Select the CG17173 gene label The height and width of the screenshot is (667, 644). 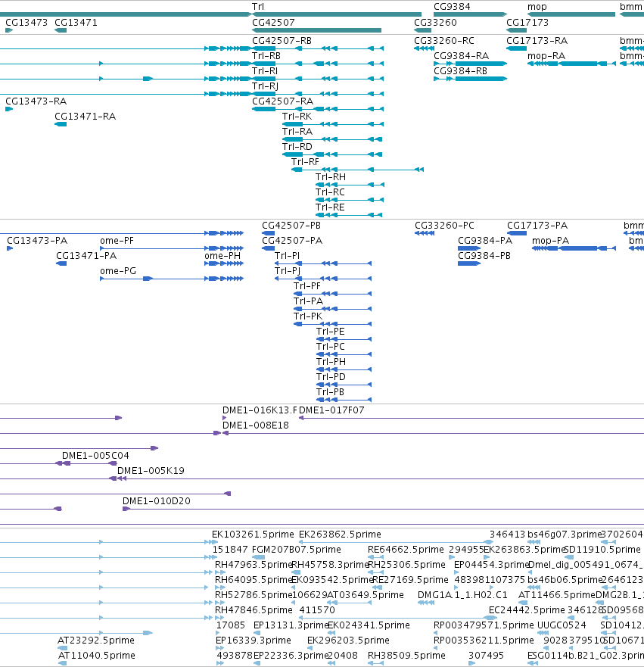tap(527, 22)
